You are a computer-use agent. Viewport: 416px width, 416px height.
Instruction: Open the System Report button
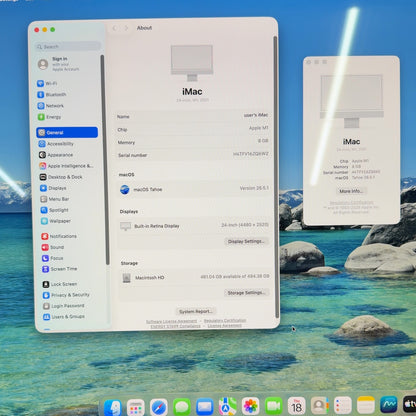click(x=195, y=311)
